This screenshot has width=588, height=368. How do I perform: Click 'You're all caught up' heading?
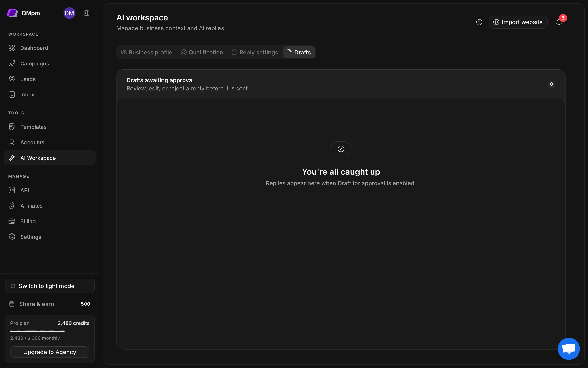[x=341, y=172]
